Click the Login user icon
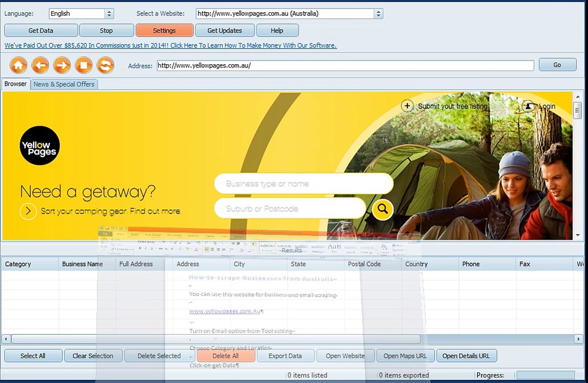The width and height of the screenshot is (588, 383). click(528, 106)
